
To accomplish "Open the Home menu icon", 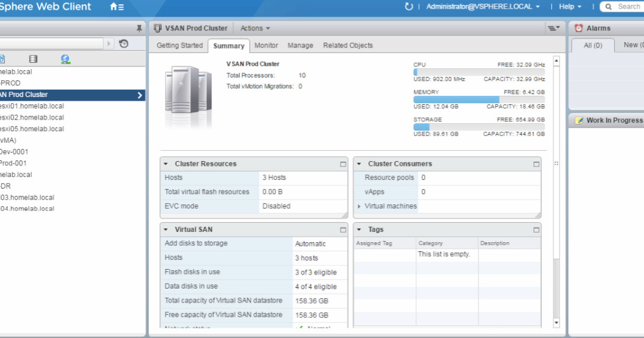I will 117,7.
